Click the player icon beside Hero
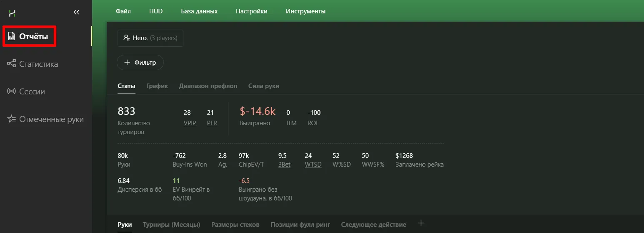644x233 pixels. coord(126,38)
